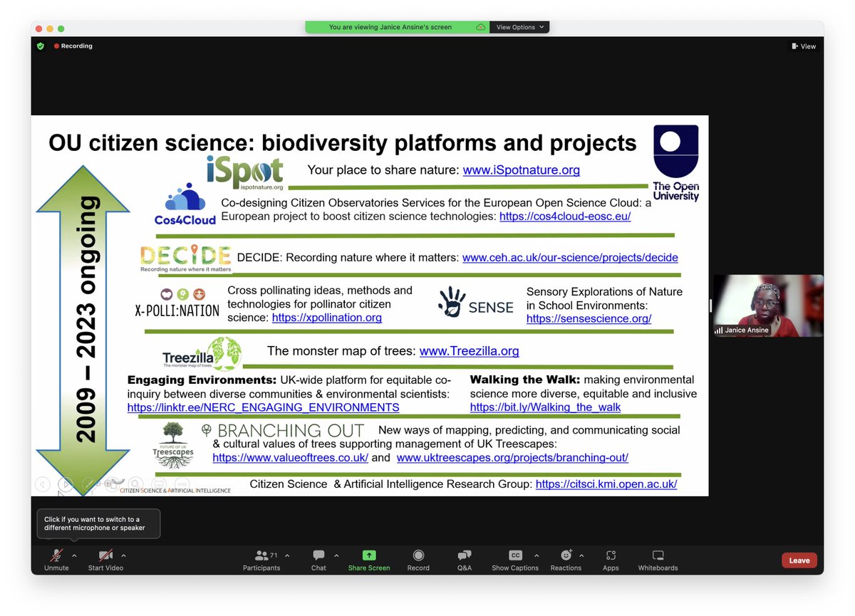Open Whiteboards
This screenshot has height=616, width=855.
pos(658,559)
